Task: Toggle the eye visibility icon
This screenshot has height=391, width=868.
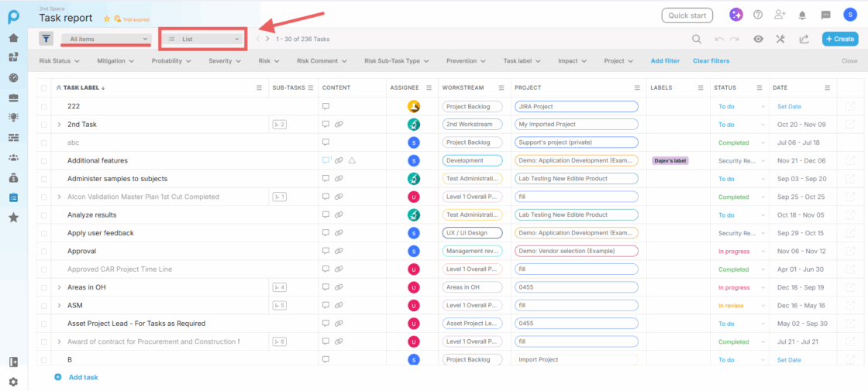Action: point(758,39)
